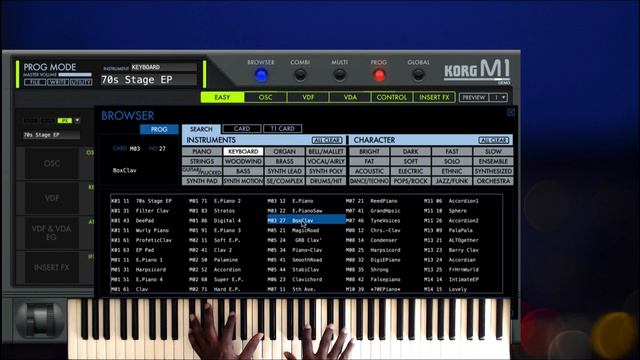
Task: Click the KEYBOARD instrument field
Action: click(x=164, y=67)
